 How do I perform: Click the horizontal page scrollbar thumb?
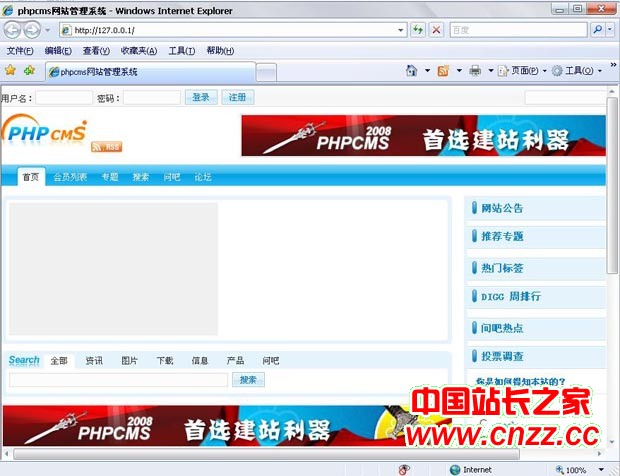click(x=267, y=454)
